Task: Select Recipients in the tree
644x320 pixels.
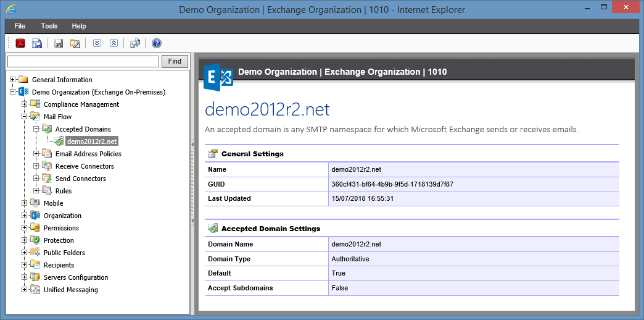Action: 59,265
